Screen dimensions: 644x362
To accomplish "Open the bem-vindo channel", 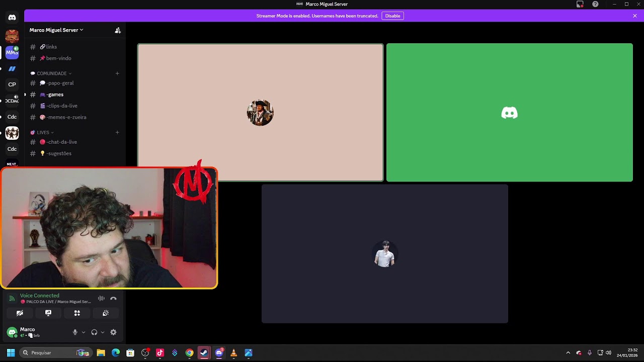I will (74, 58).
